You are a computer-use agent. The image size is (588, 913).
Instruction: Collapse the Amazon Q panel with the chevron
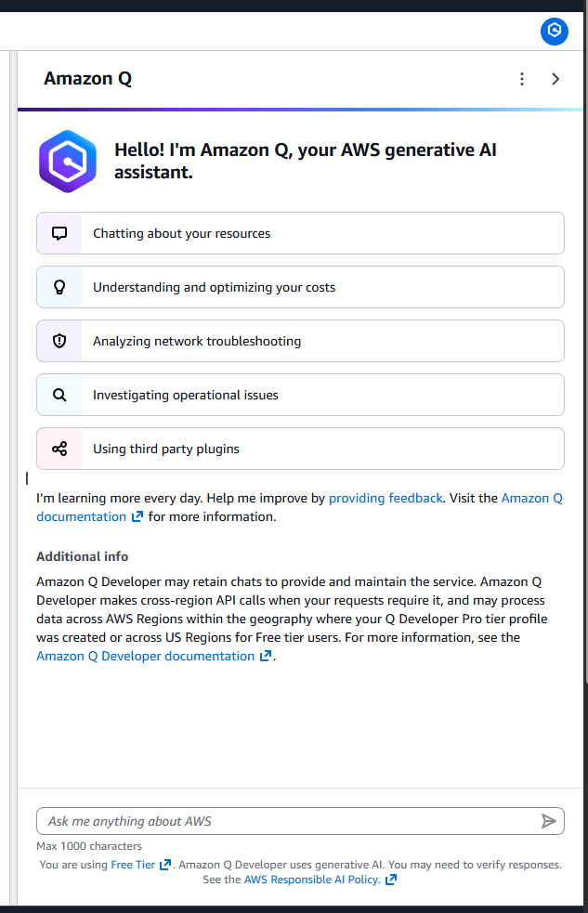coord(555,79)
